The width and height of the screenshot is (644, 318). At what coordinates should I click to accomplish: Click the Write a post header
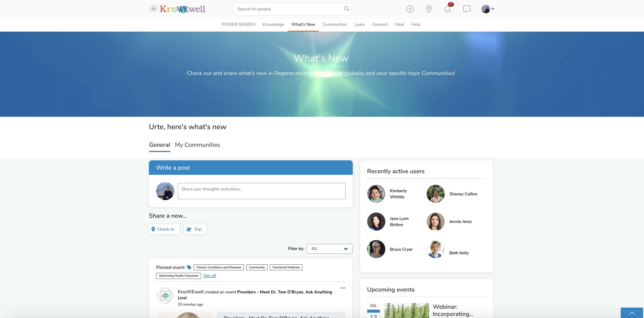pos(251,168)
